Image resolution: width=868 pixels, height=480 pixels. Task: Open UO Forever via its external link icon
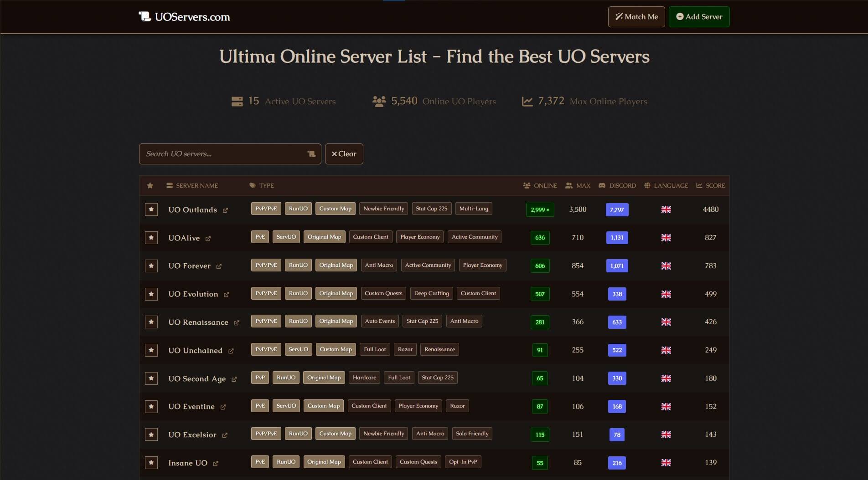click(x=220, y=266)
